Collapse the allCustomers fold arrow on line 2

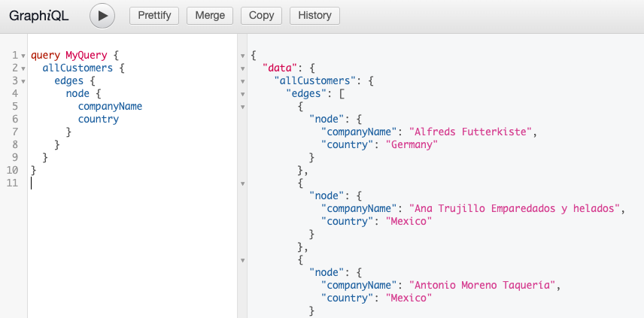23,68
